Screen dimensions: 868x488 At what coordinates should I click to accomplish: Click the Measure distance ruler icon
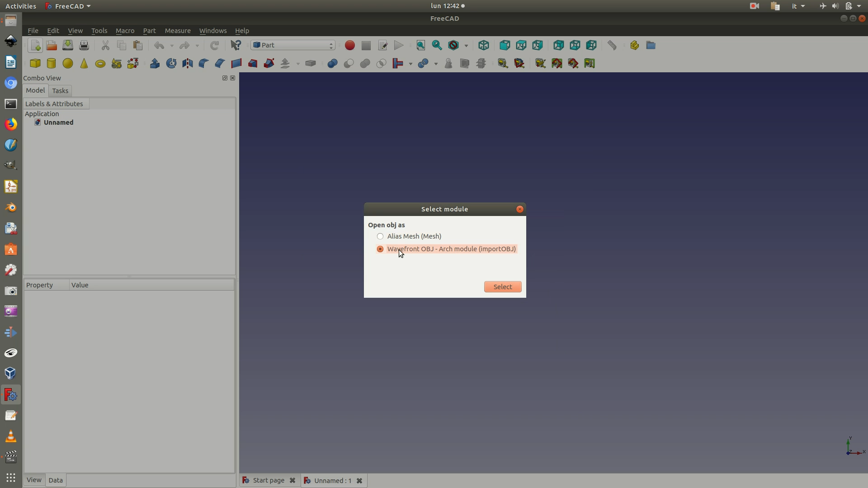612,45
